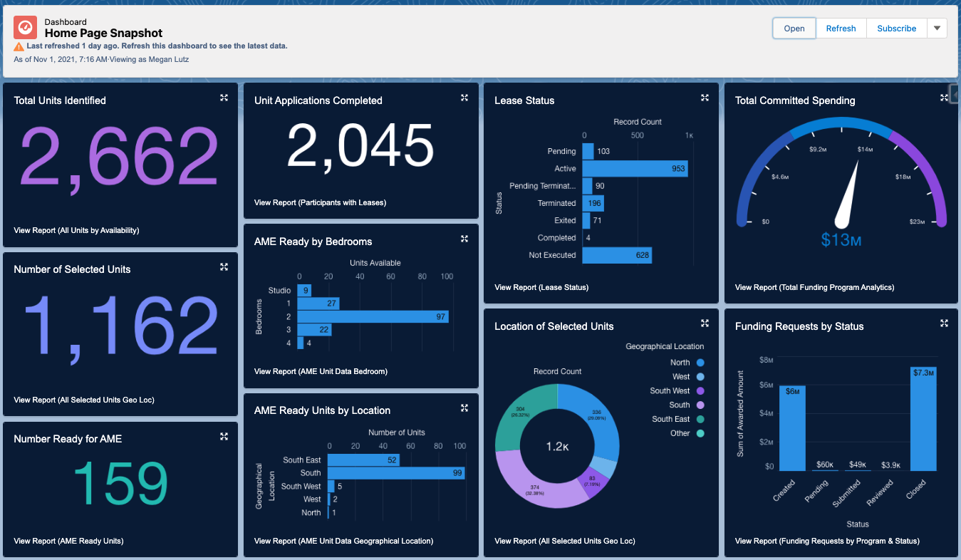This screenshot has width=961, height=560.
Task: Click the Open button
Action: (x=794, y=28)
